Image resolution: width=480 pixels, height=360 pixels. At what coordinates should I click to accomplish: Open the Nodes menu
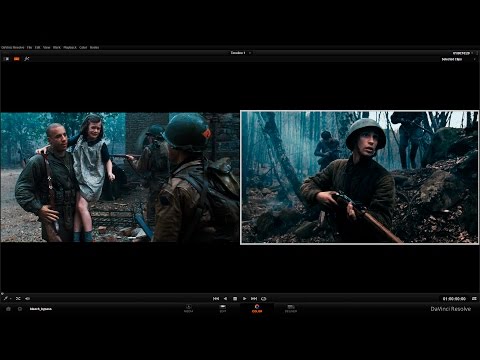[x=94, y=48]
